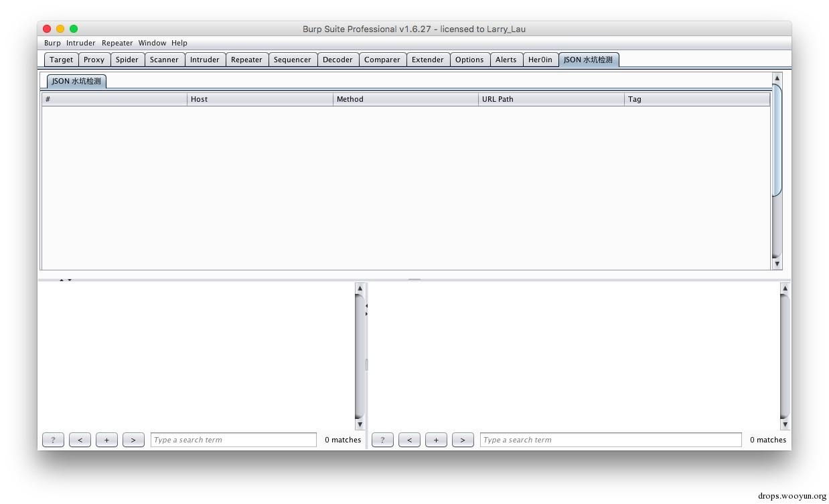Focus the right pane search term field

[x=611, y=440]
